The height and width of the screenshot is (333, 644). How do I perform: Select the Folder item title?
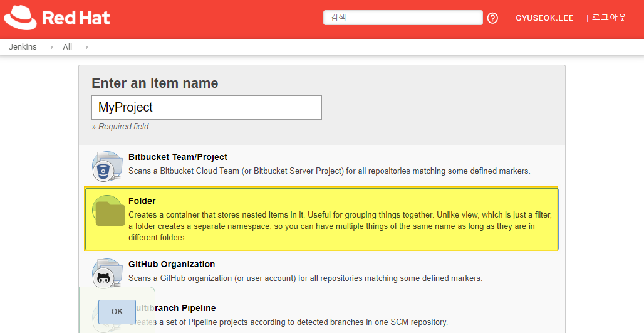click(142, 201)
